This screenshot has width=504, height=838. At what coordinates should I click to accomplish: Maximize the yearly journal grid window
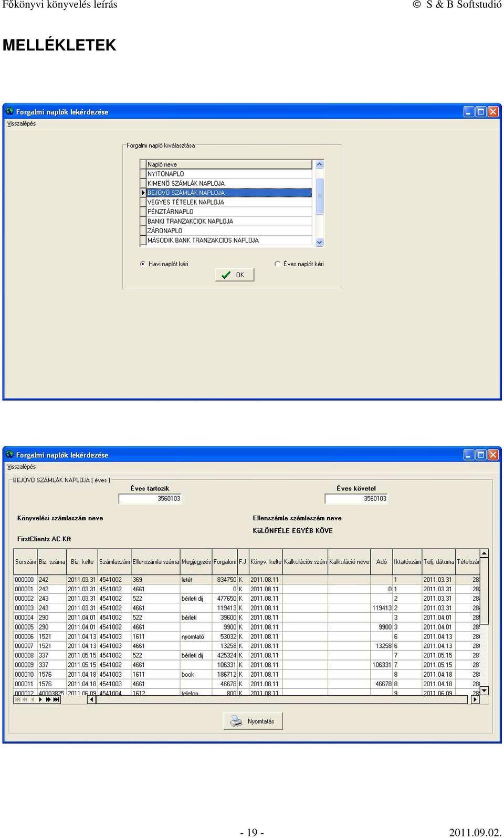pyautogui.click(x=481, y=454)
